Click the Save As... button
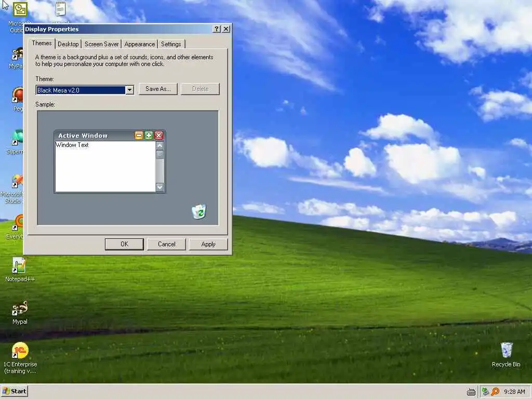 (158, 89)
